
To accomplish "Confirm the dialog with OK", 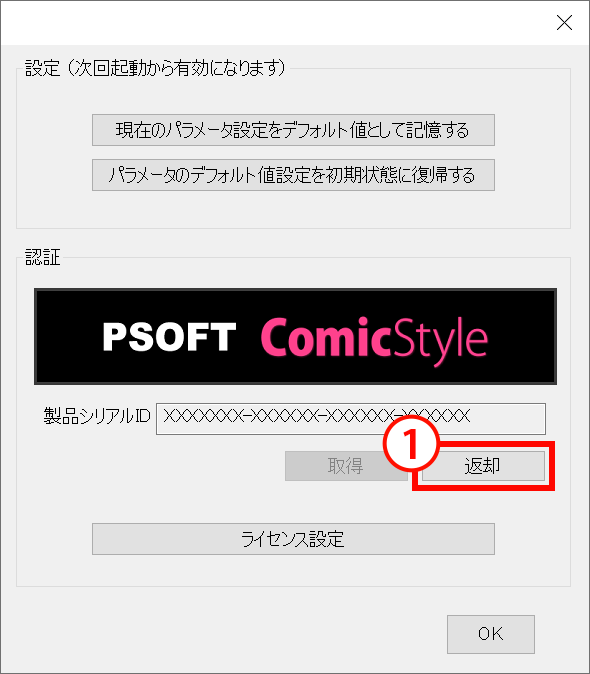I will click(491, 634).
